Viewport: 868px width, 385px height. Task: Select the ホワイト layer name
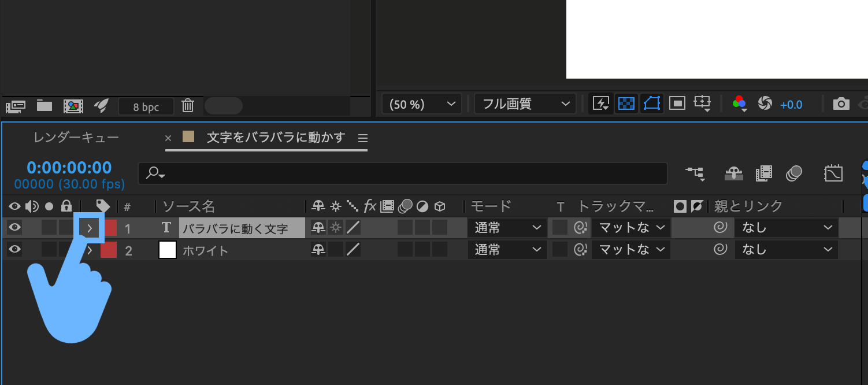click(206, 250)
